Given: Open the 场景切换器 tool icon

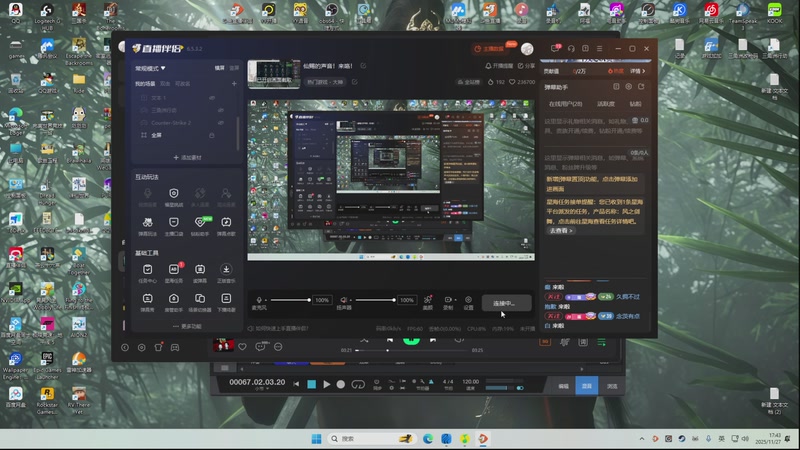Looking at the screenshot, I should [x=200, y=298].
